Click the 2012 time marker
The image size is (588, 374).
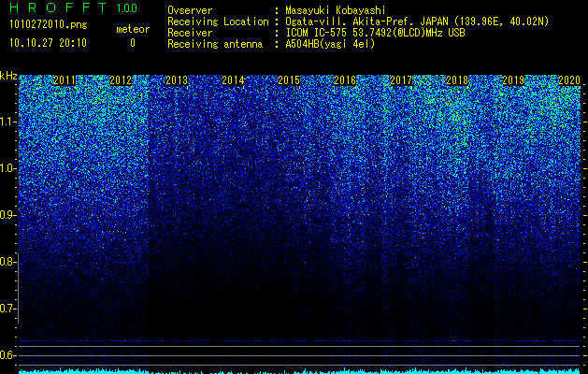click(121, 80)
